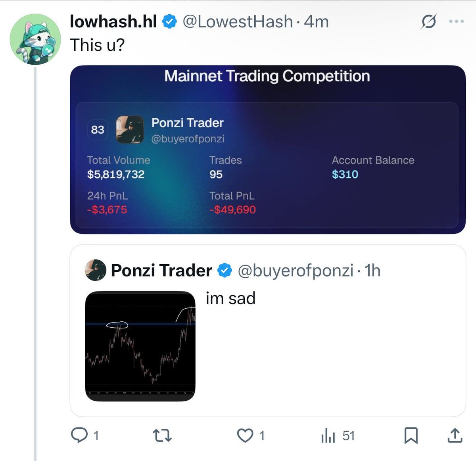The width and height of the screenshot is (476, 461).
Task: Open the lowhash.hl display name link
Action: point(113,21)
